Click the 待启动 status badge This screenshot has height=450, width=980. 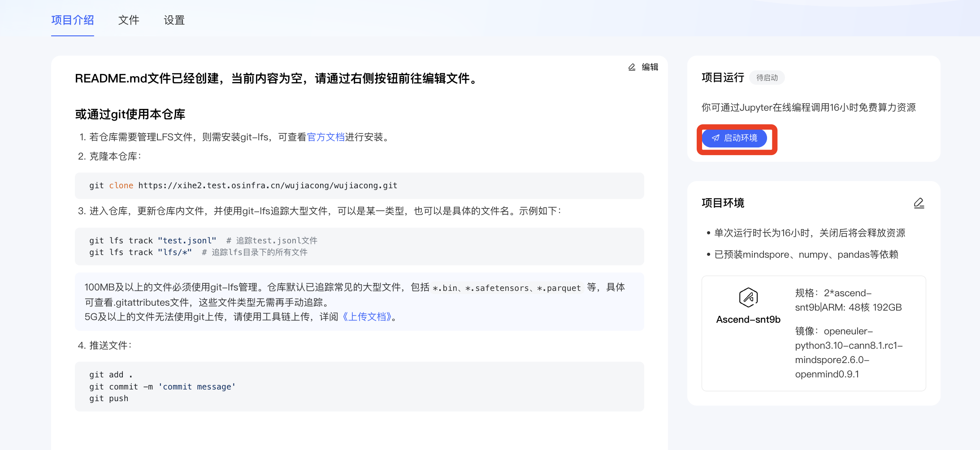click(x=767, y=78)
